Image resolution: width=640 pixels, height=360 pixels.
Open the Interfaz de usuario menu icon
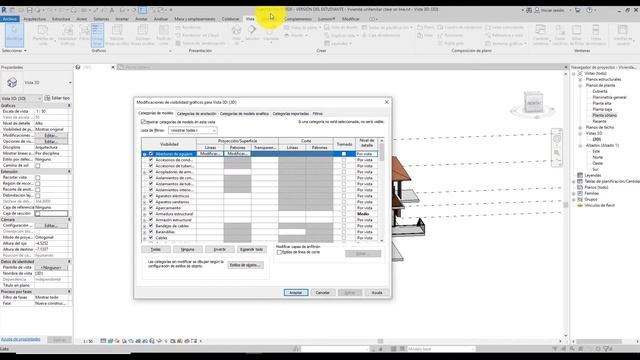(622, 35)
